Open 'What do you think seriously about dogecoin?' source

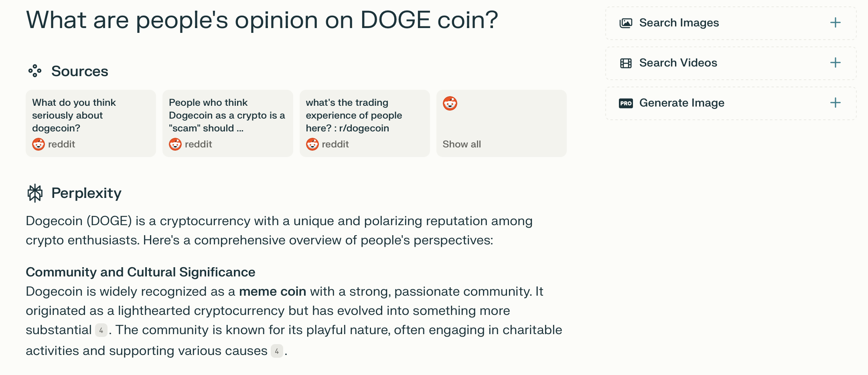point(74,115)
